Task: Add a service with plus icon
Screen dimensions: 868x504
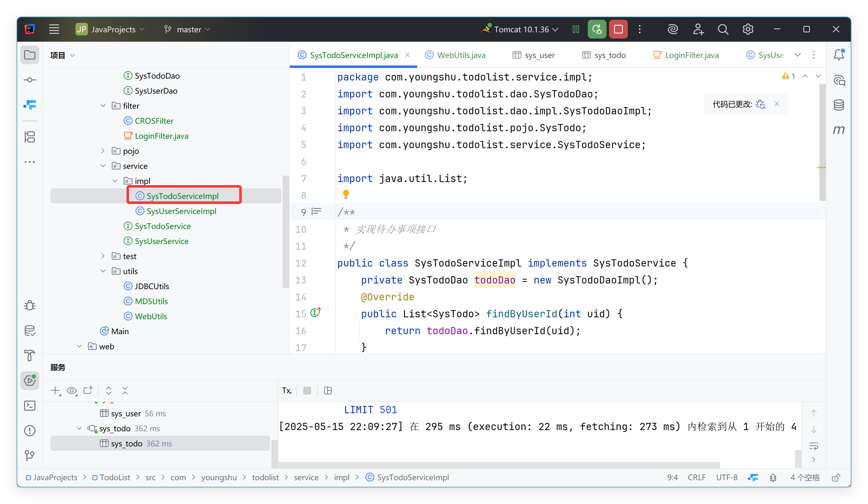Action: coord(55,390)
